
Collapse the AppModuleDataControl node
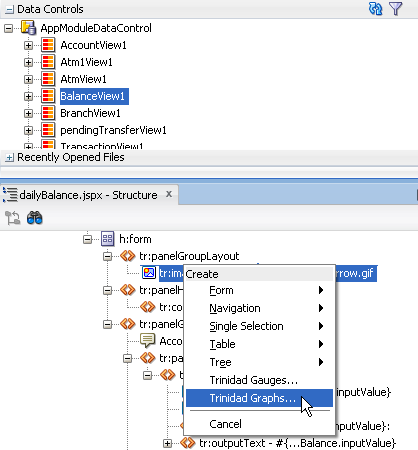click(8, 28)
